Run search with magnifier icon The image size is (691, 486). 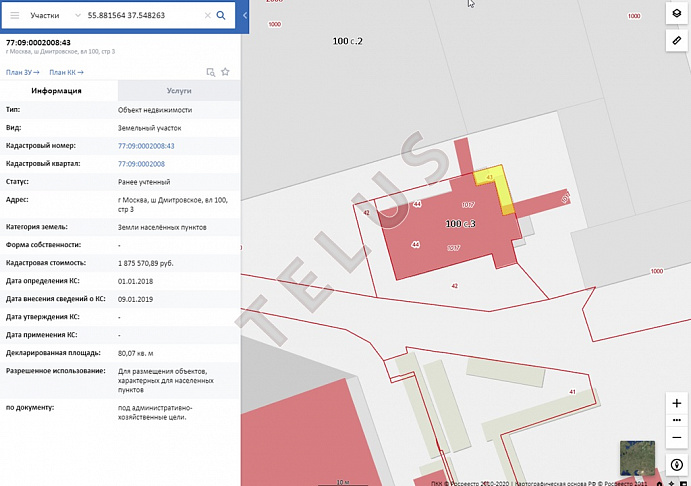(221, 15)
